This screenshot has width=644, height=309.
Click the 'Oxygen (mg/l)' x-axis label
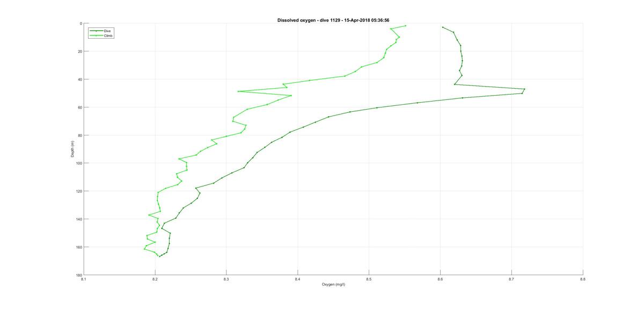(333, 284)
